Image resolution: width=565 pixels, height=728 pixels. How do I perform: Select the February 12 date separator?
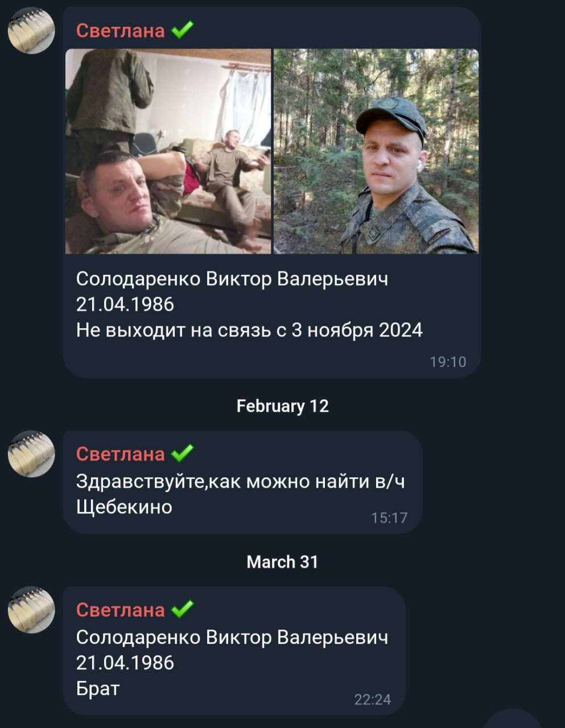coord(282,406)
